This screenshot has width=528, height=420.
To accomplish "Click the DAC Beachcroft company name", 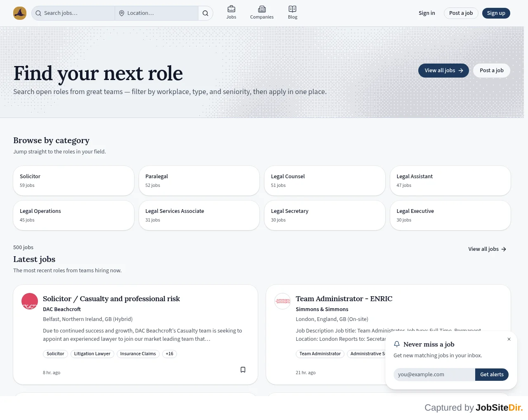I will (x=62, y=309).
